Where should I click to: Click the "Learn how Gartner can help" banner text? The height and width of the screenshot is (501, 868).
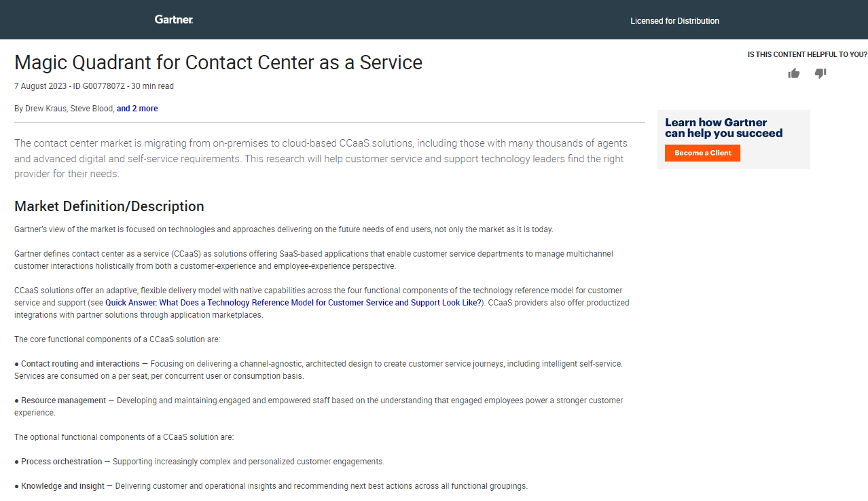click(x=723, y=128)
